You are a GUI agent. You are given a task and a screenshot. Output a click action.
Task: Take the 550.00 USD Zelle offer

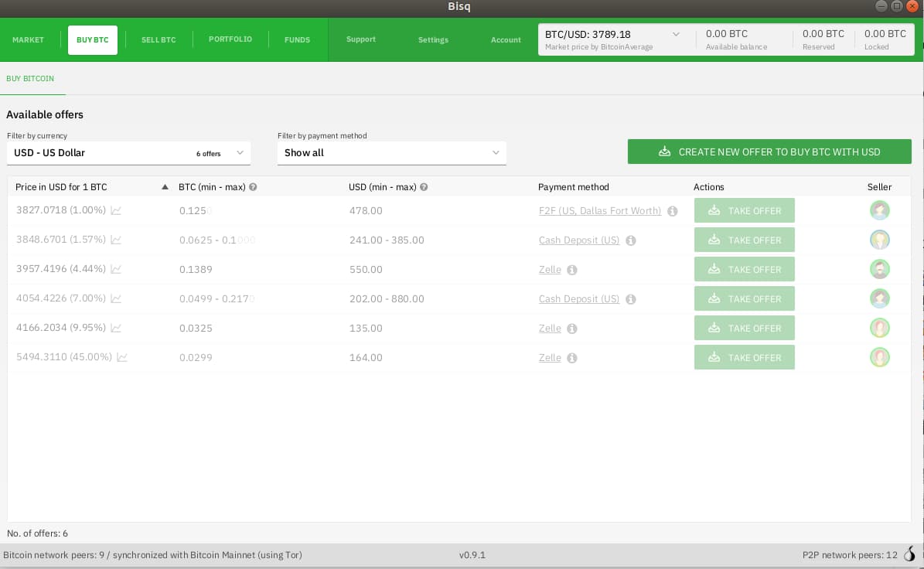pos(745,269)
